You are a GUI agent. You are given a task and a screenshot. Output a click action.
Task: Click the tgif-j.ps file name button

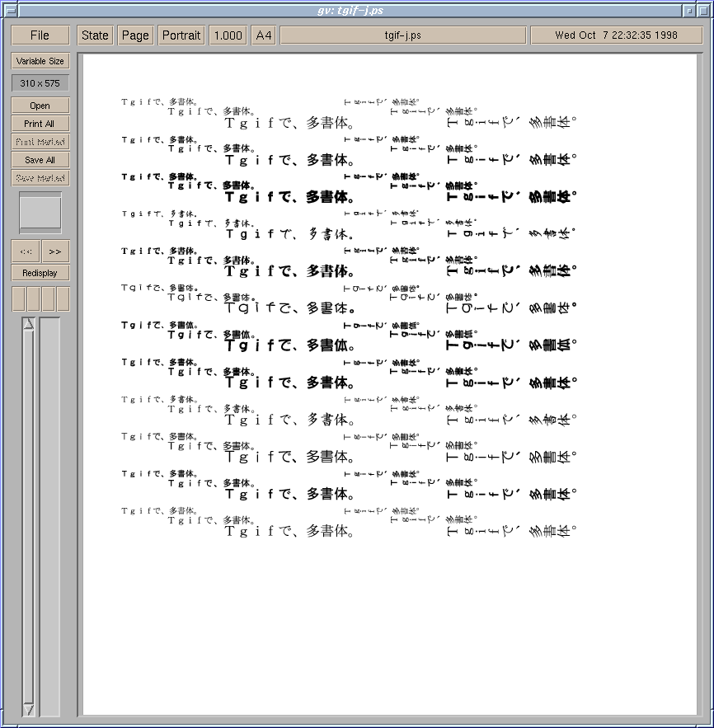403,35
